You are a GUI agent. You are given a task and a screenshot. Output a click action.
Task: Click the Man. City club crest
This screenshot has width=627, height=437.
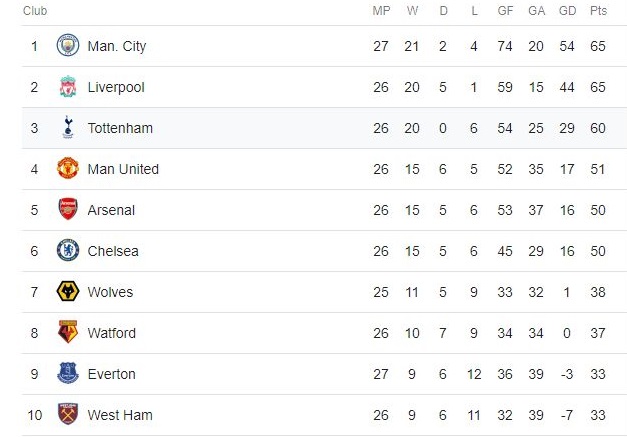(x=68, y=46)
